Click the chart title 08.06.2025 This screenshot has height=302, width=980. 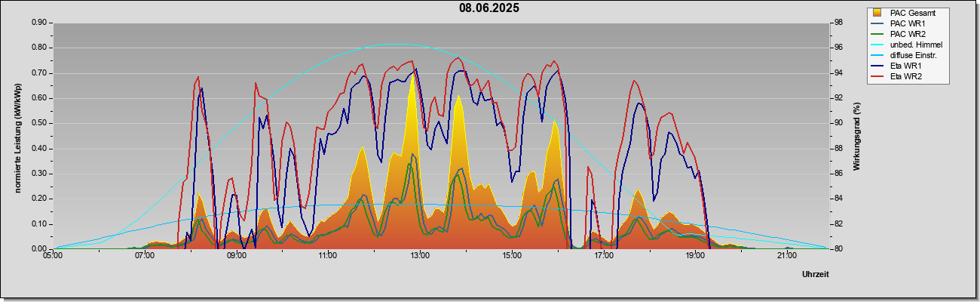click(x=489, y=8)
